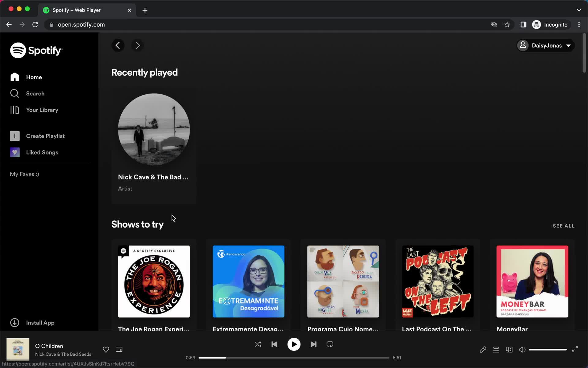Image resolution: width=588 pixels, height=368 pixels.
Task: Open the Home menu item
Action: (x=34, y=77)
